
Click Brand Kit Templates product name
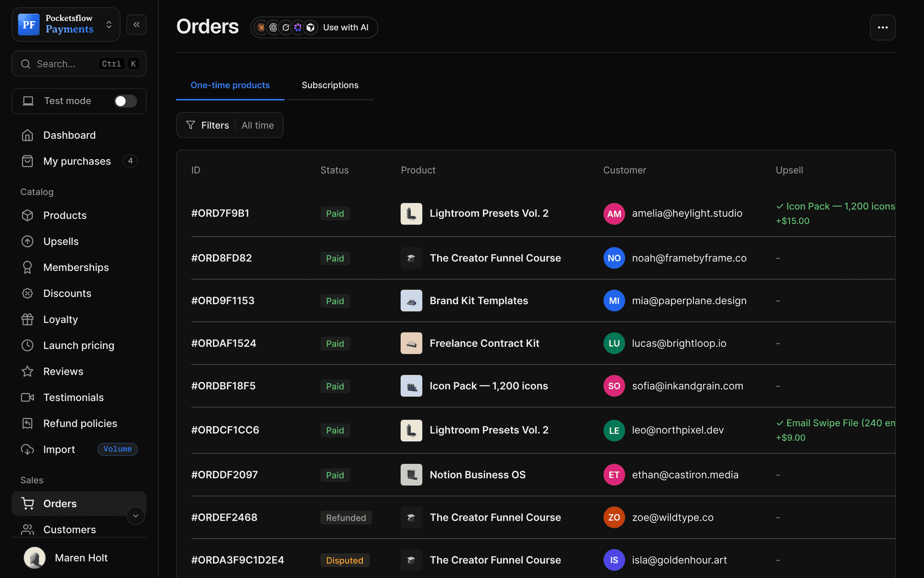[x=479, y=300]
